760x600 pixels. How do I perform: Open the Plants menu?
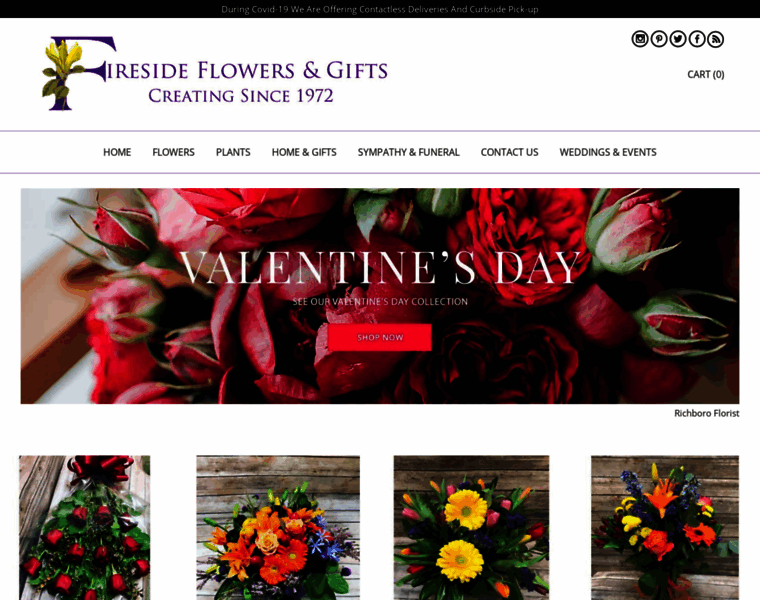coord(233,152)
